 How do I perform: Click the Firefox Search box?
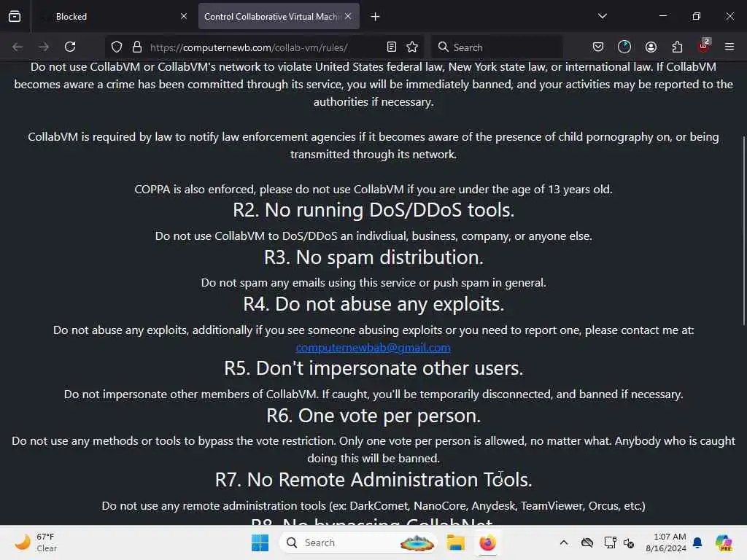coord(497,47)
